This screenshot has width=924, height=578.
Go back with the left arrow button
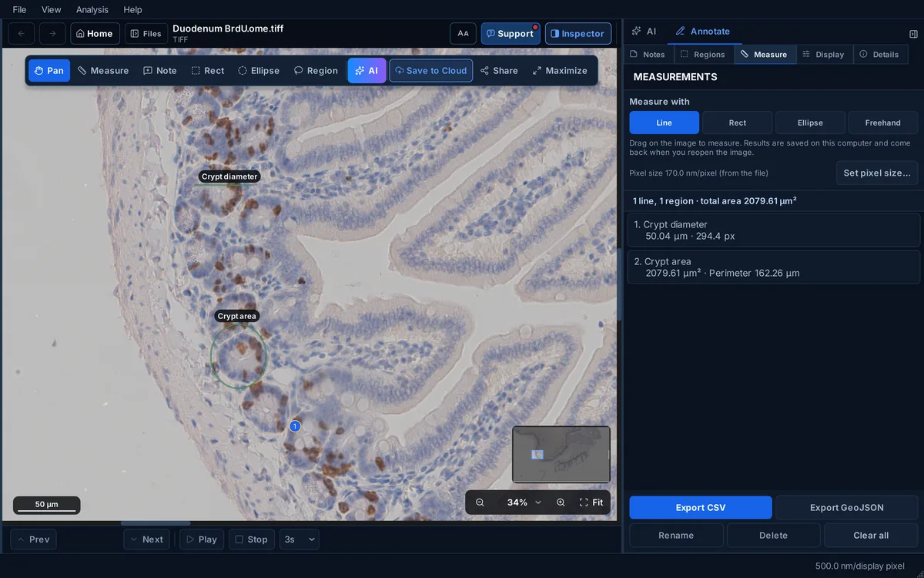(22, 34)
